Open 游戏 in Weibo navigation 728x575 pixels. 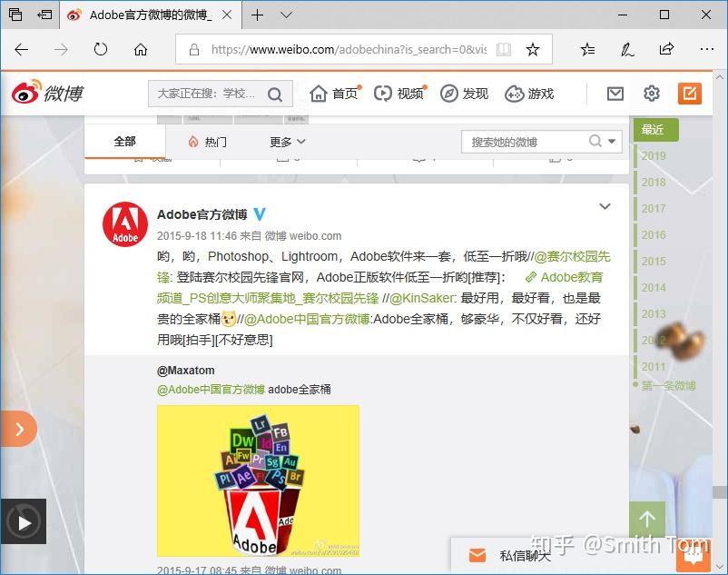coord(530,94)
